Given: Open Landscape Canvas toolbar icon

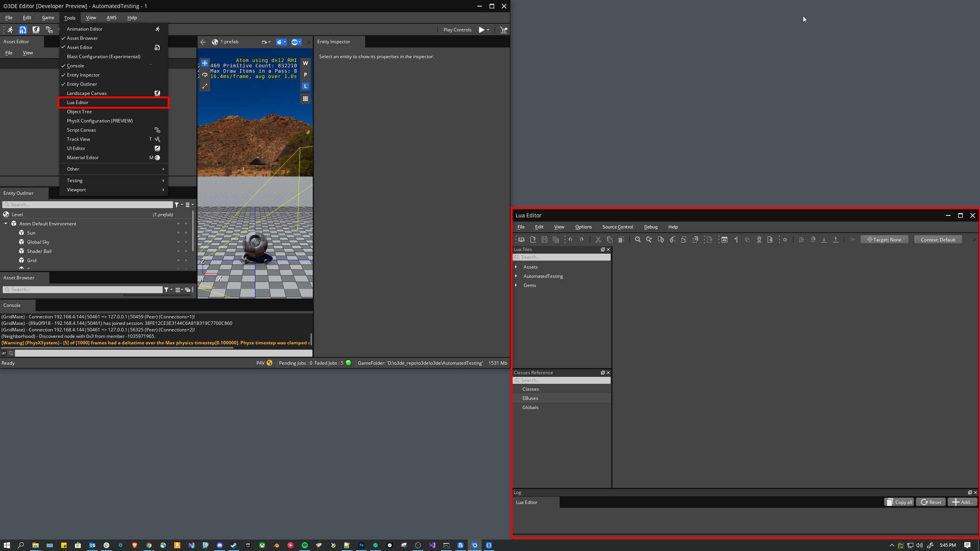Looking at the screenshot, I should tap(36, 29).
